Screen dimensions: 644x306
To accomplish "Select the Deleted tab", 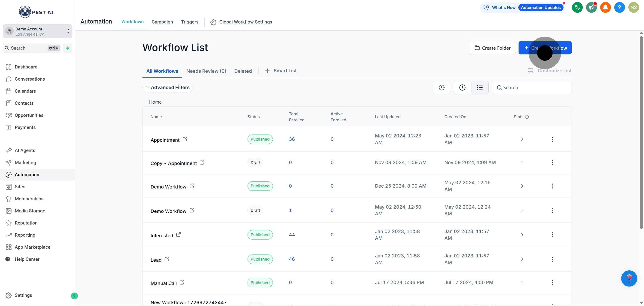I will click(243, 71).
